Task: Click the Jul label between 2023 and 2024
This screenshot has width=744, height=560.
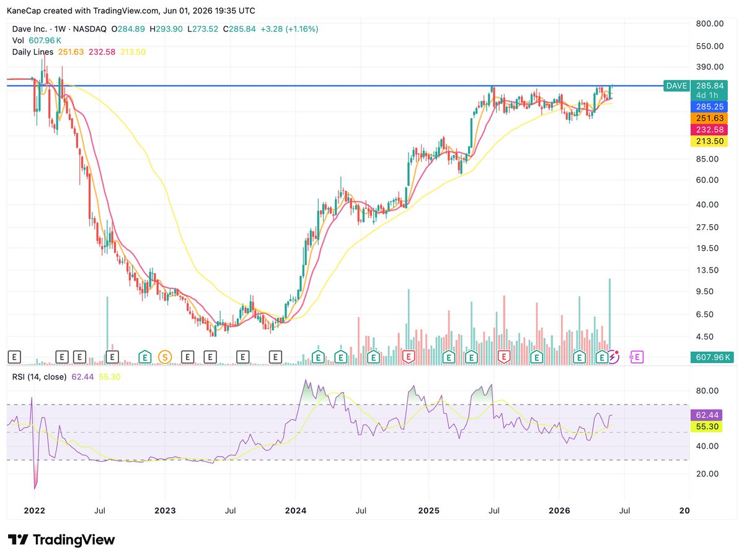Action: point(230,510)
